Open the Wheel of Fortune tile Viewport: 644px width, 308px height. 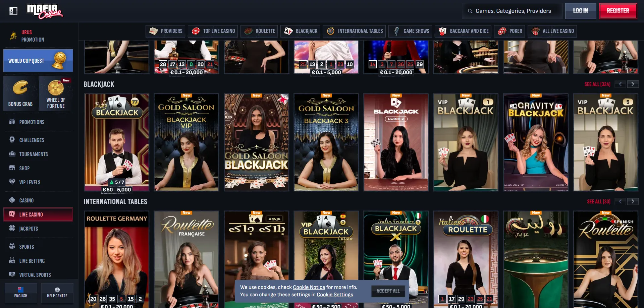click(56, 94)
